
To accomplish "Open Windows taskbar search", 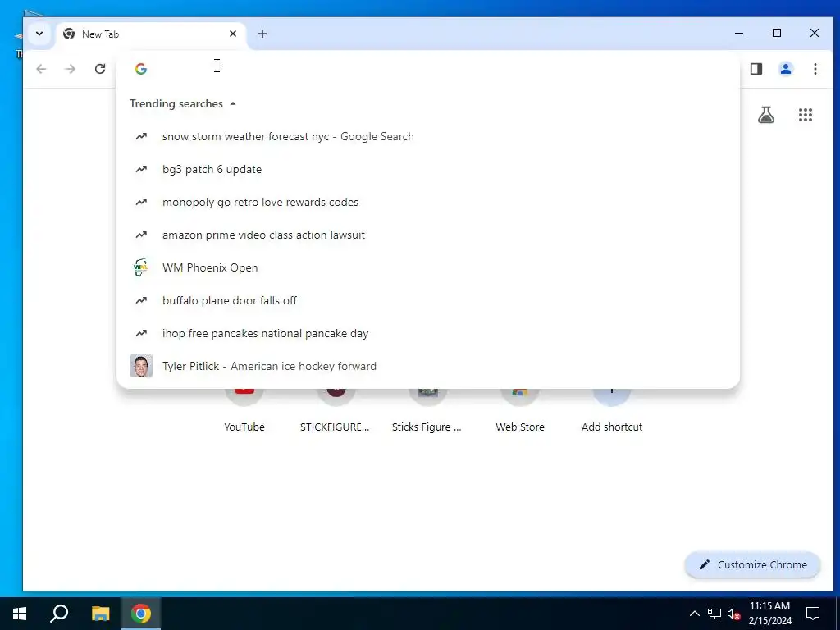I will pos(59,614).
